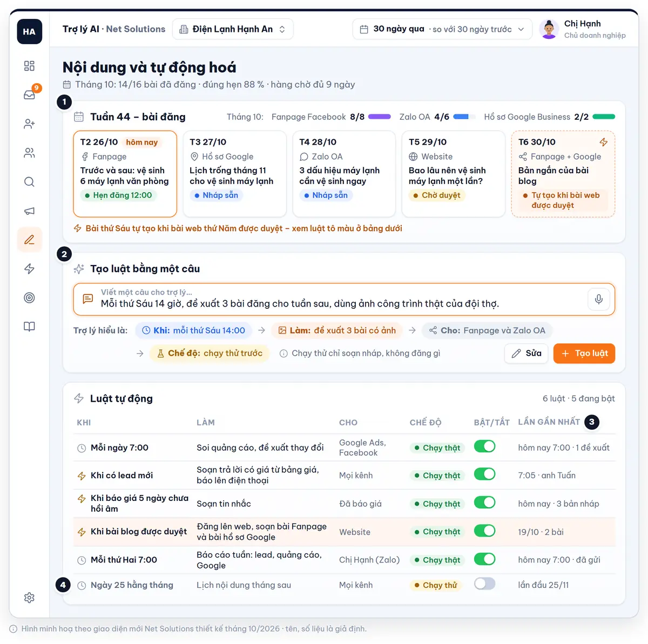Screen dimensions: 648x644
Task: Click the Zalo OA 4/6 progress bar
Action: pyautogui.click(x=464, y=117)
